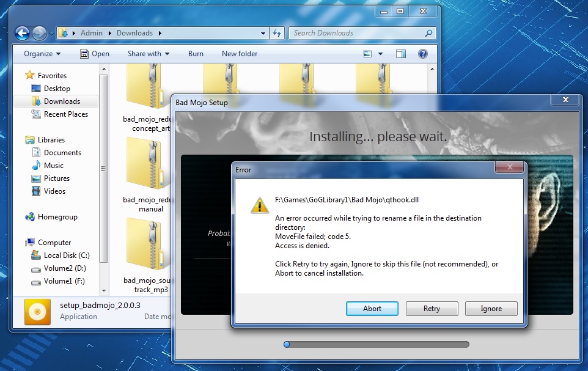
Task: Click Burn in the Explorer toolbar
Action: click(x=196, y=54)
